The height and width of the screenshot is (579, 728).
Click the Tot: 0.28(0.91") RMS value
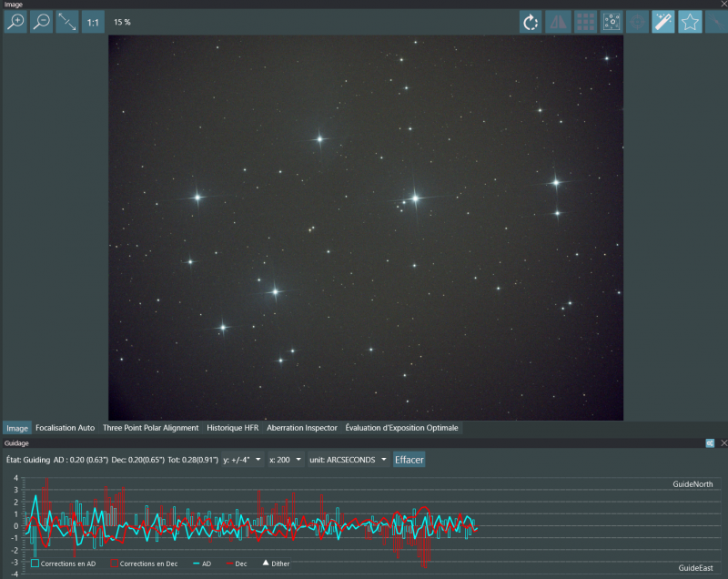click(x=193, y=460)
